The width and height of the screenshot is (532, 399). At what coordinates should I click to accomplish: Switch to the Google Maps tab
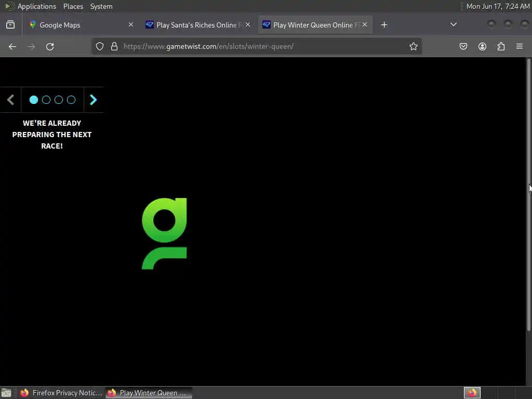coord(81,25)
